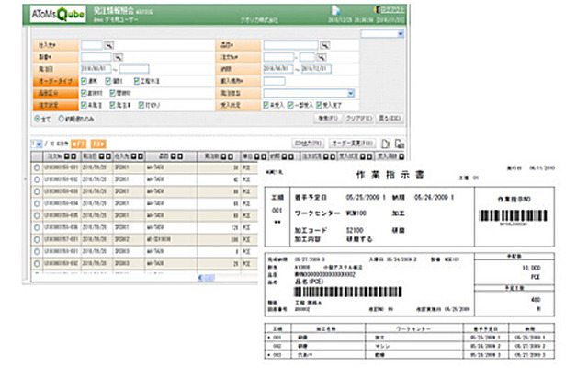Click the supplier (仕入先) code input field

[x=92, y=45]
